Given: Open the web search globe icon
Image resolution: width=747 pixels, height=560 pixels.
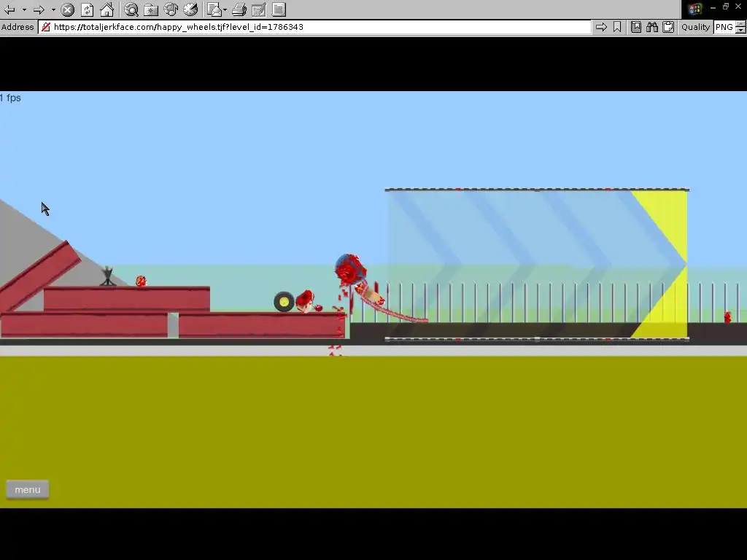Looking at the screenshot, I should coord(131,9).
